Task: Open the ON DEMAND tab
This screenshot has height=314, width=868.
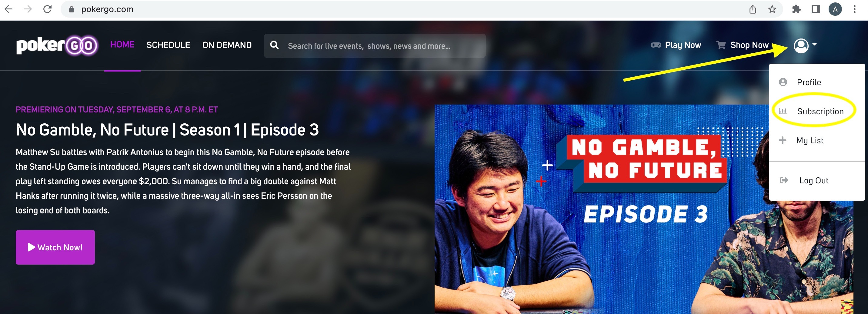Action: point(227,45)
